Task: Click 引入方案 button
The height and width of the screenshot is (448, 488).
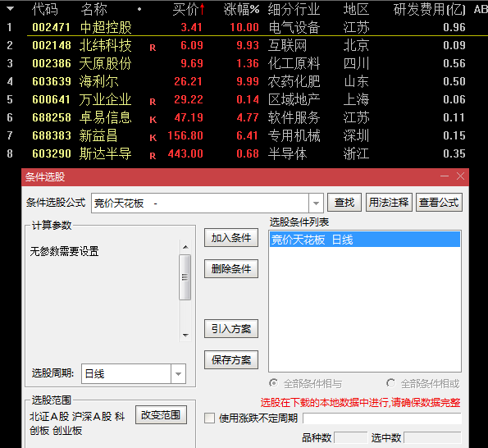Action: pos(231,329)
